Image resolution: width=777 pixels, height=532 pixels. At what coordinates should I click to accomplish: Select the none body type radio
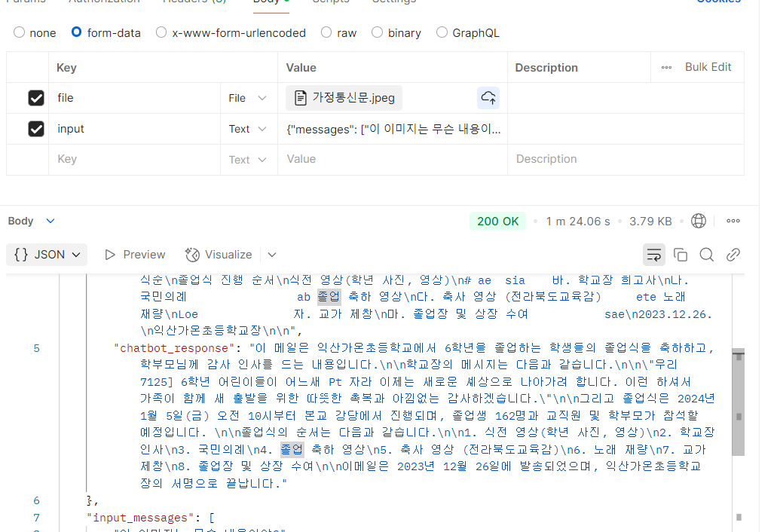pos(20,32)
